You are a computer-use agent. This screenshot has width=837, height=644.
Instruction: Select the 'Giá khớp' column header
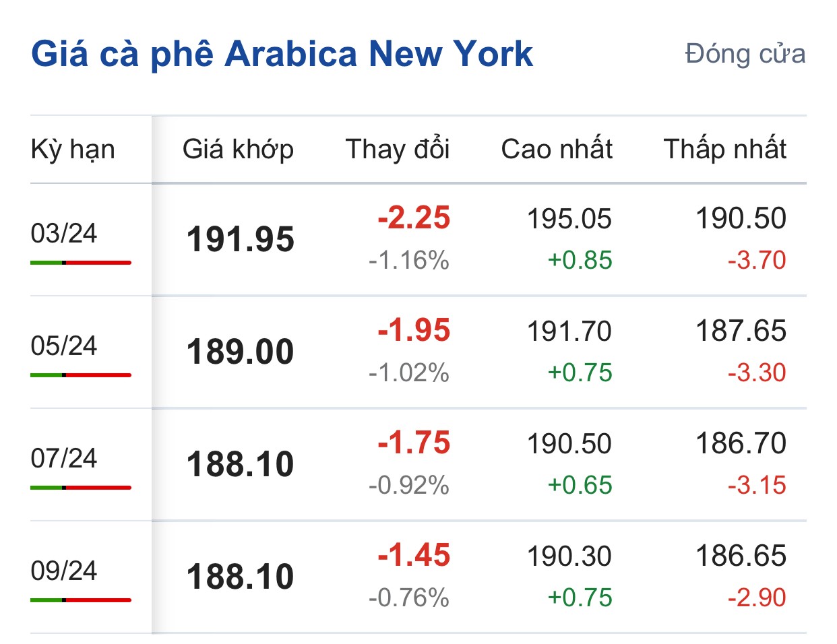click(x=238, y=150)
